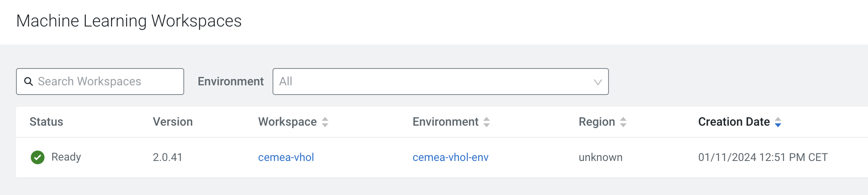Click the Workspace column header label
Viewport: 868px width, 195px height.
[x=288, y=122]
